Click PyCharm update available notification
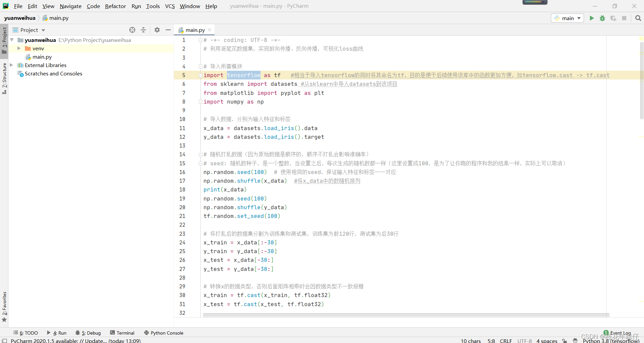This screenshot has height=343, width=644. 76,341
